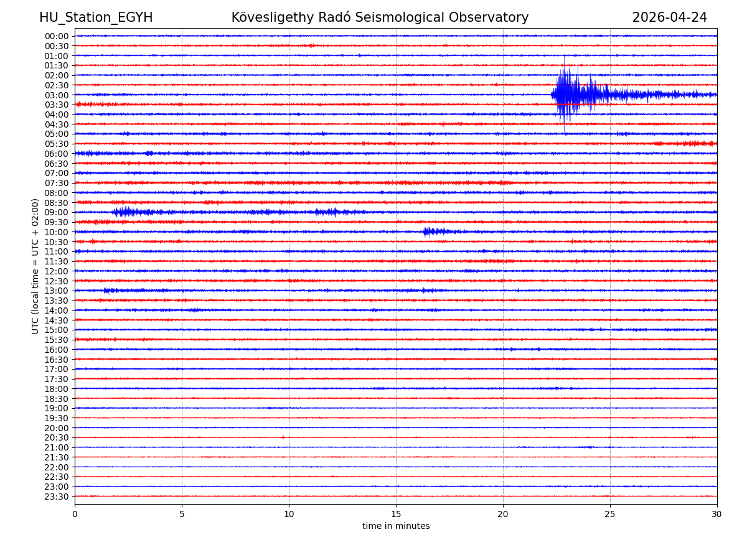Click the 16:30 row time label

tap(57, 360)
